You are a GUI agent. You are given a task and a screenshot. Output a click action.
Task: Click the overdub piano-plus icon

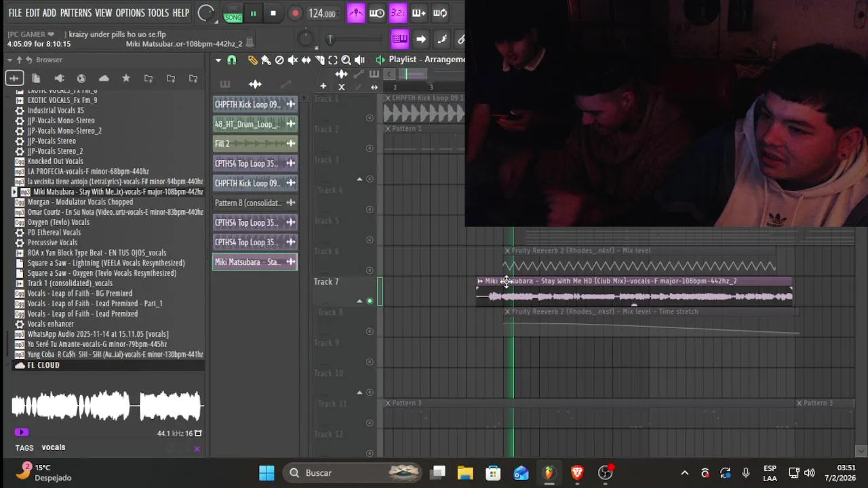coord(419,13)
